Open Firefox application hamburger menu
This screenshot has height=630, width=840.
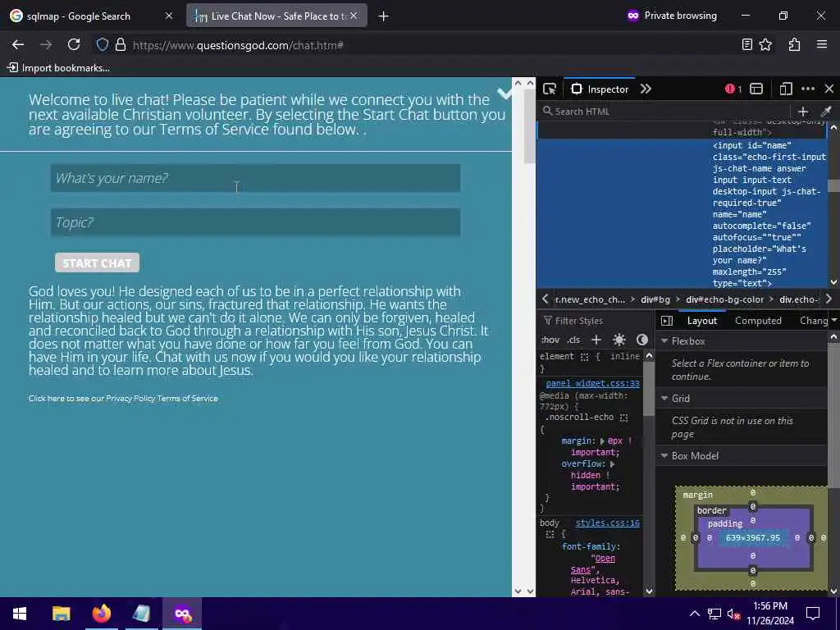pos(822,45)
